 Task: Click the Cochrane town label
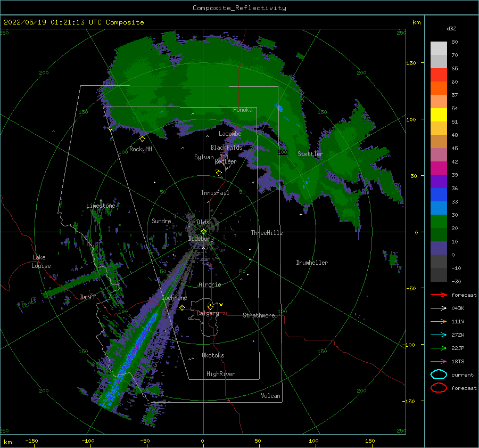click(174, 298)
